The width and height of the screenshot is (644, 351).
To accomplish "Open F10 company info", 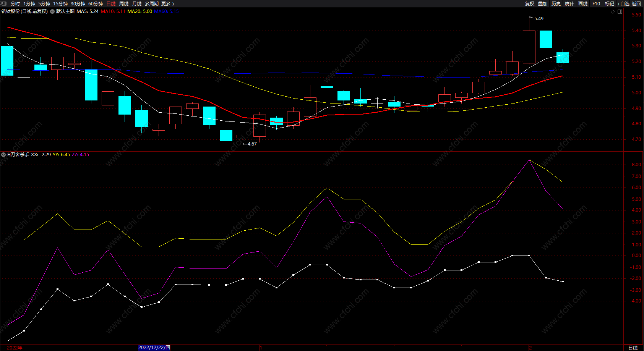I will 596,3.
